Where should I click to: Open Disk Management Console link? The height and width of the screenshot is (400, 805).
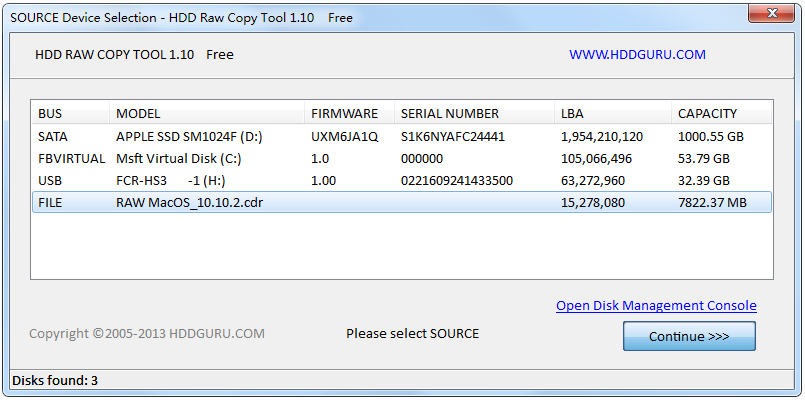(656, 306)
